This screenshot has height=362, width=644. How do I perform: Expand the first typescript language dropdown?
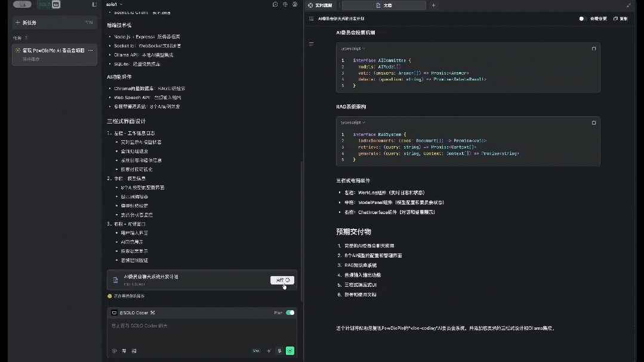(353, 48)
